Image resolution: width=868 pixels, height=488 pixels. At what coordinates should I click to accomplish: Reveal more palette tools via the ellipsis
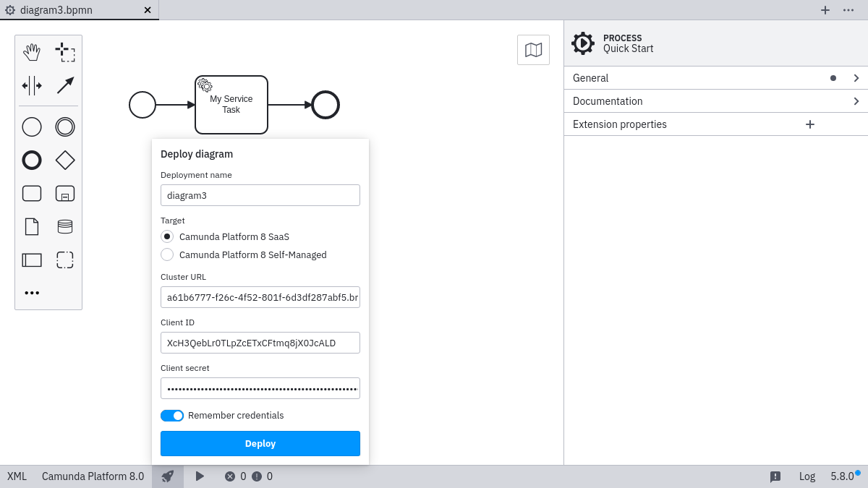pyautogui.click(x=32, y=292)
